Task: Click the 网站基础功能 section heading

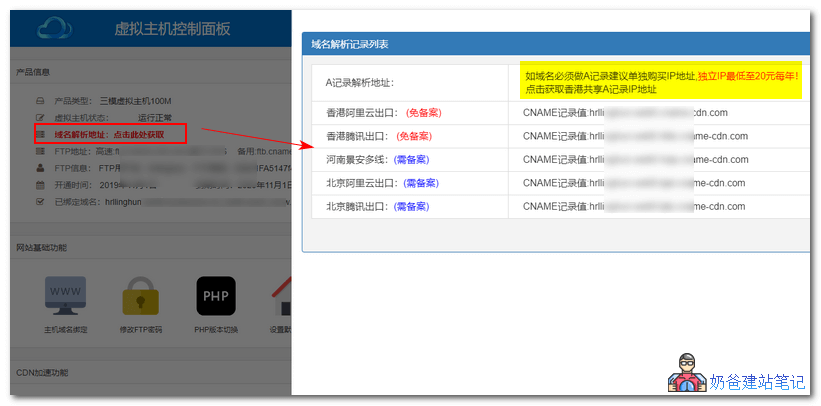Action: click(41, 248)
